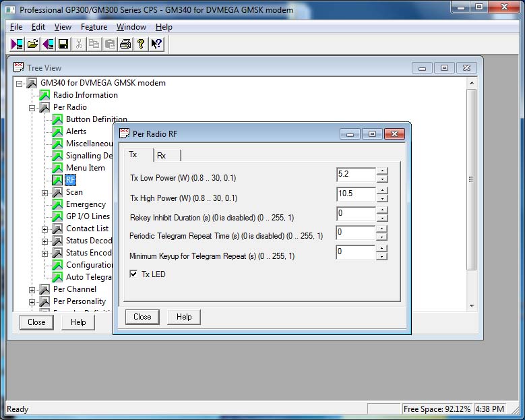Select the Tx tab
The height and width of the screenshot is (420, 525).
139,154
